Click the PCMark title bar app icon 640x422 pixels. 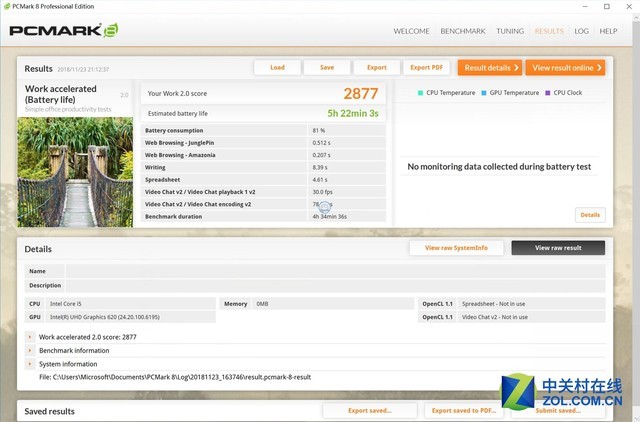coord(7,7)
